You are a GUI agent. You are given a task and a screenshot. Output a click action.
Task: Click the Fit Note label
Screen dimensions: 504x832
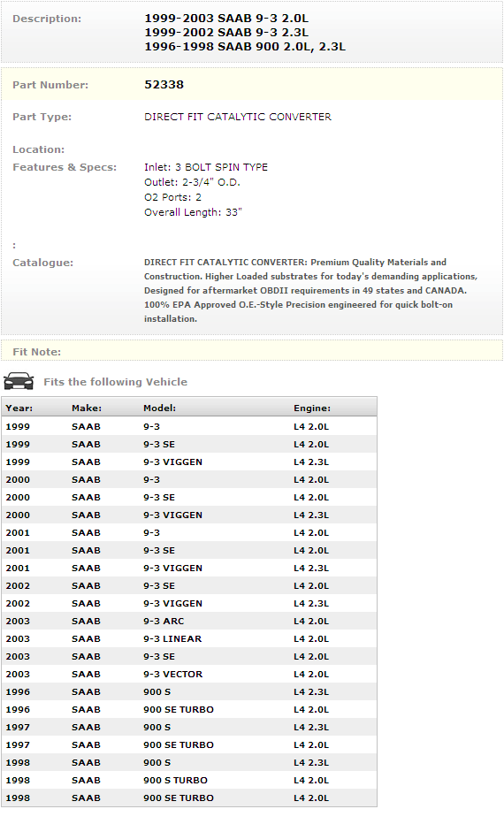(36, 352)
